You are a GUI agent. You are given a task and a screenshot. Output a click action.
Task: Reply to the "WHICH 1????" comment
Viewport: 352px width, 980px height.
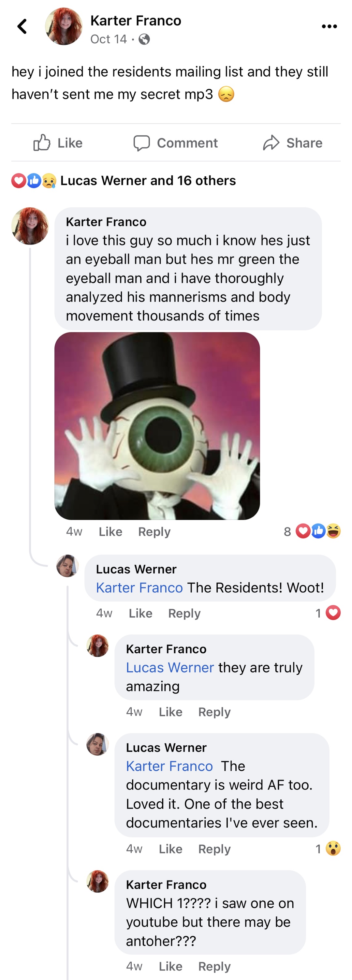[x=214, y=966]
